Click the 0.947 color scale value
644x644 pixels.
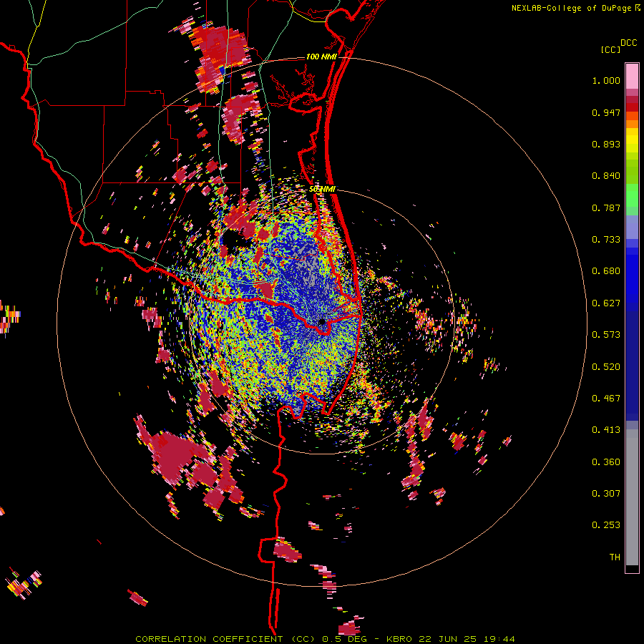606,112
